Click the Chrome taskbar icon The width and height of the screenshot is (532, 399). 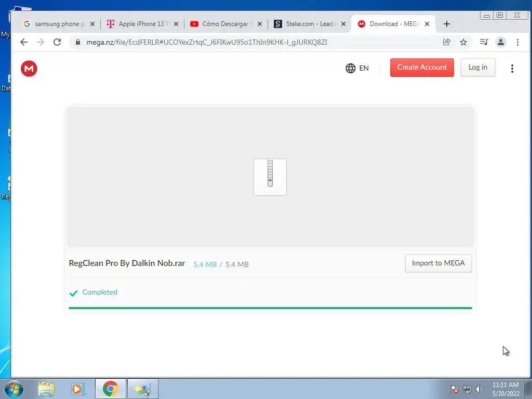tap(110, 389)
